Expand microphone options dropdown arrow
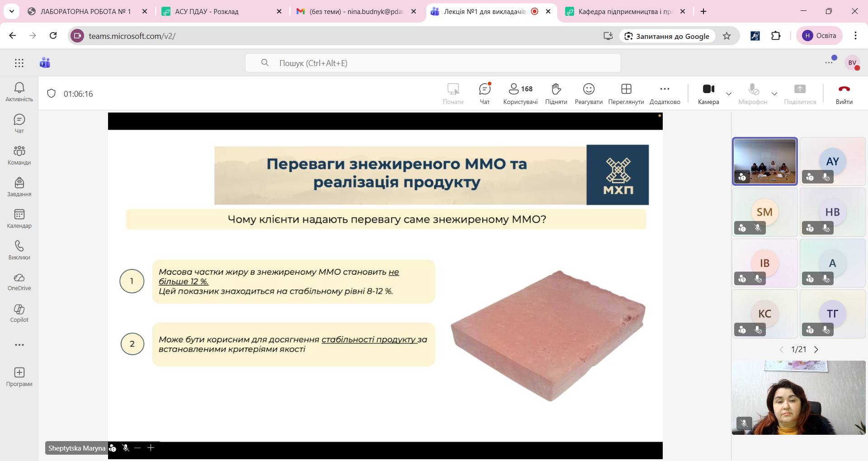This screenshot has width=868, height=461. [774, 94]
